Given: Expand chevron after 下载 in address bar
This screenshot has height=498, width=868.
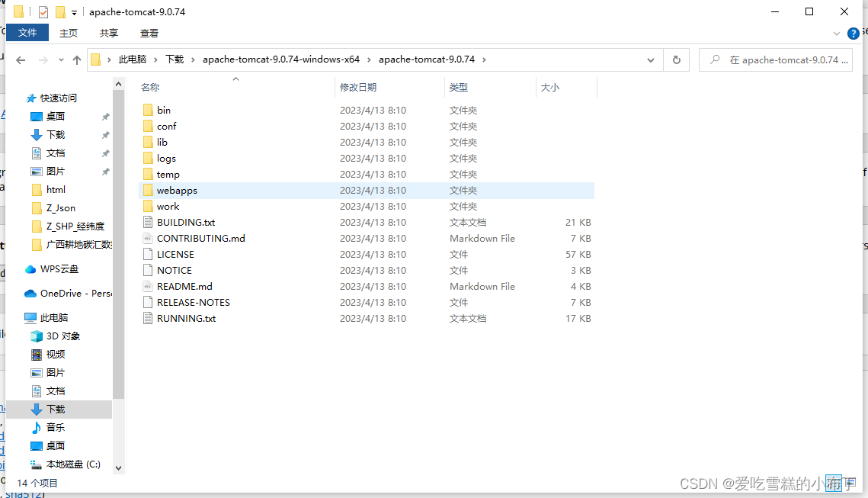Looking at the screenshot, I should [193, 59].
